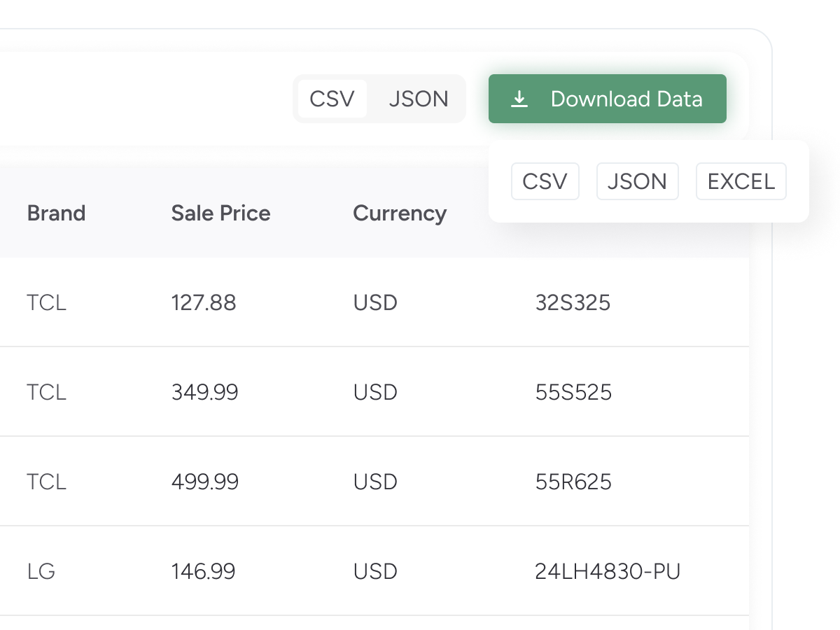The image size is (840, 630).
Task: Switch the format toggle to JSON
Action: click(x=419, y=99)
